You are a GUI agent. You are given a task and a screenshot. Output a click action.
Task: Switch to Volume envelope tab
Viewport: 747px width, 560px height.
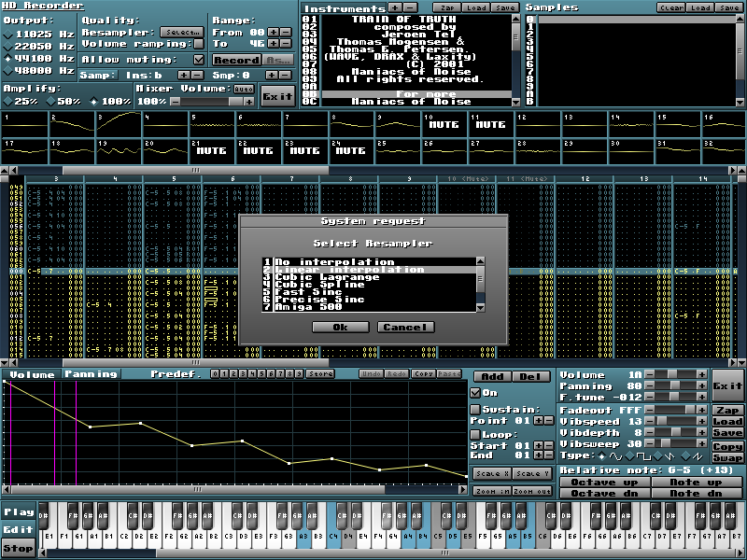[33, 374]
